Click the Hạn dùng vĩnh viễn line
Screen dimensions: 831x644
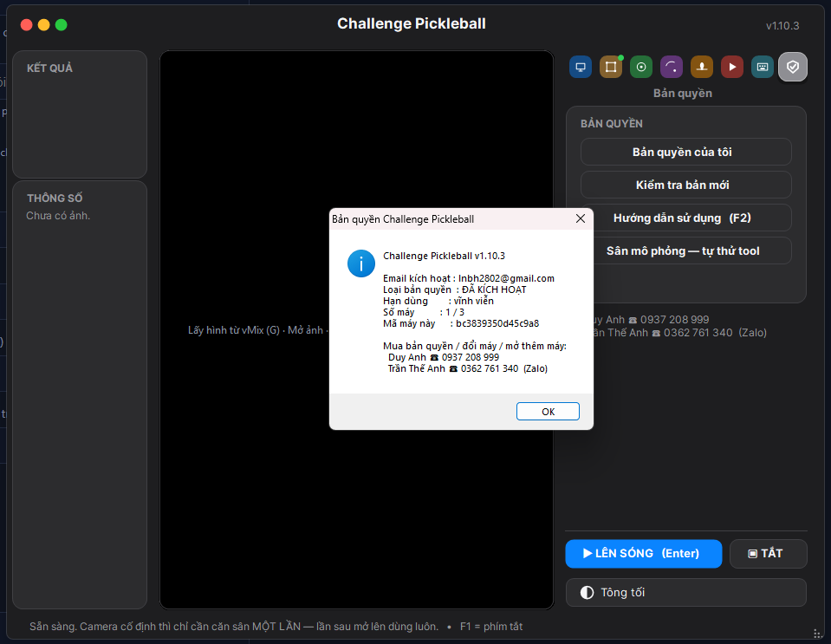pos(438,301)
